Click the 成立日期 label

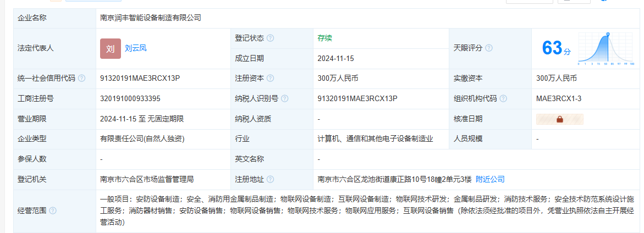(249, 58)
